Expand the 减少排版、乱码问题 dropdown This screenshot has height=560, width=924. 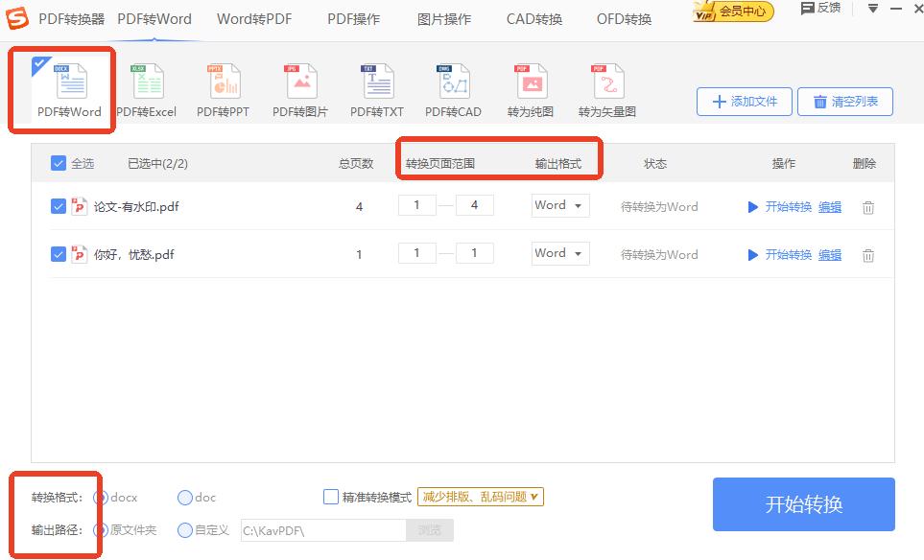tap(481, 497)
